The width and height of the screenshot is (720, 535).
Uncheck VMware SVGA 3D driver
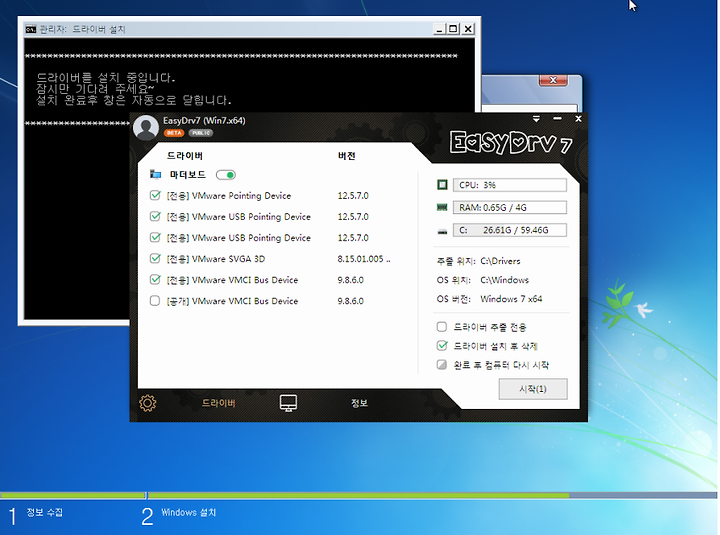[x=155, y=259]
